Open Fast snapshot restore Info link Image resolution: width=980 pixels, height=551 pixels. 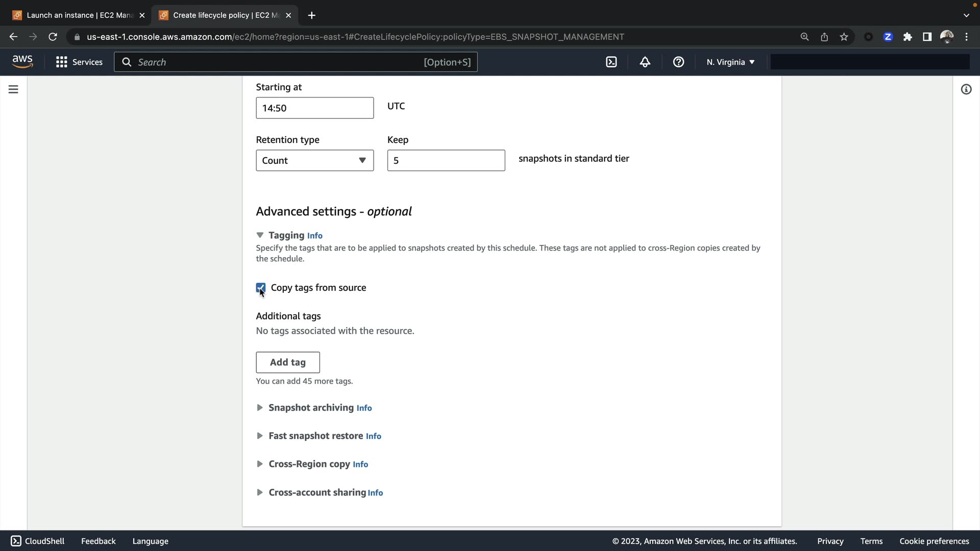pos(373,436)
